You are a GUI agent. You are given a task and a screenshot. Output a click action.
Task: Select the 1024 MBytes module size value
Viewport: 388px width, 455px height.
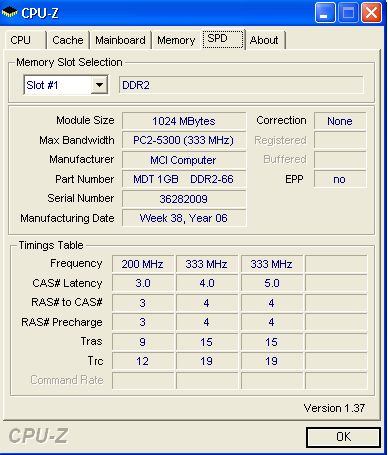click(184, 121)
